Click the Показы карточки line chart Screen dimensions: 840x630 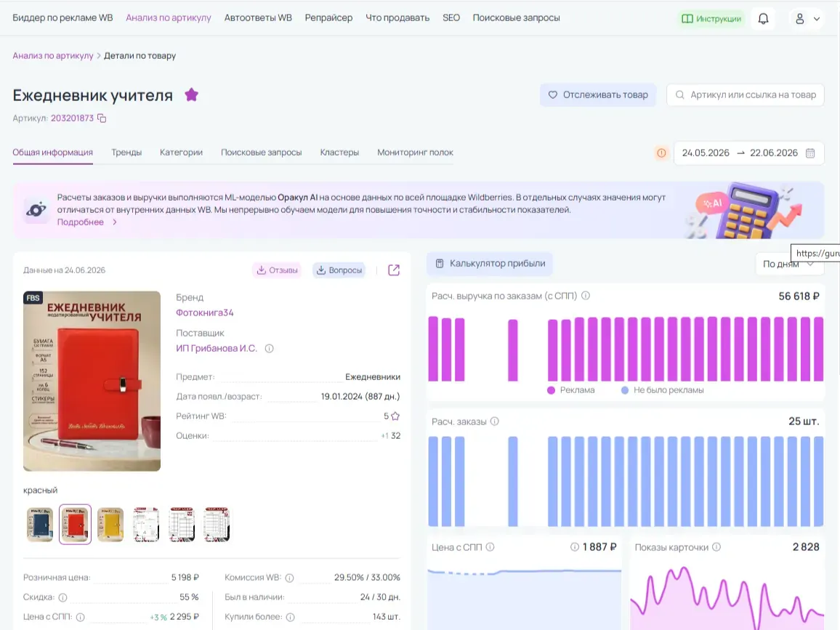(727, 597)
